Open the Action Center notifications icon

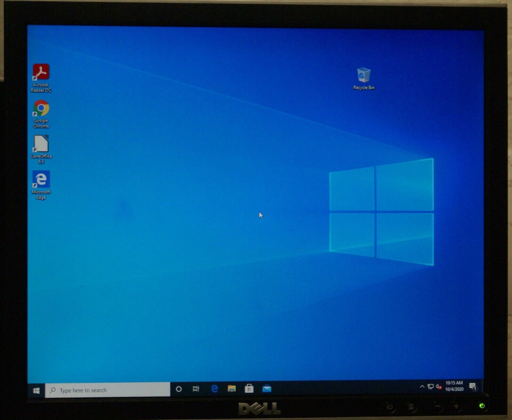coord(473,387)
